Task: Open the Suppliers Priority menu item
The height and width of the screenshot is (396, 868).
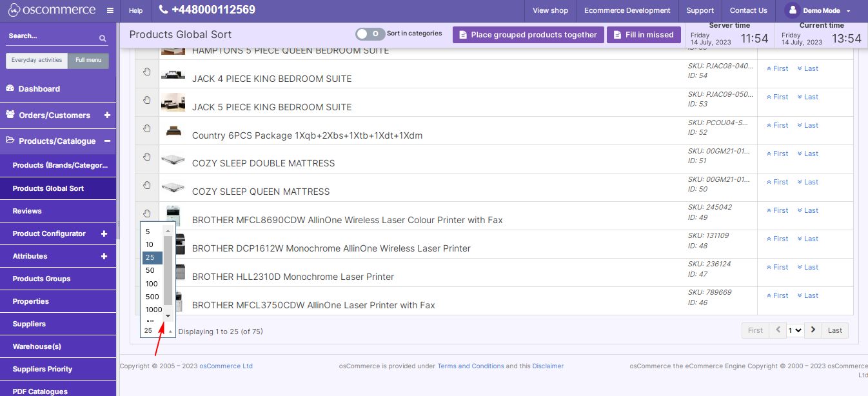Action: point(58,369)
